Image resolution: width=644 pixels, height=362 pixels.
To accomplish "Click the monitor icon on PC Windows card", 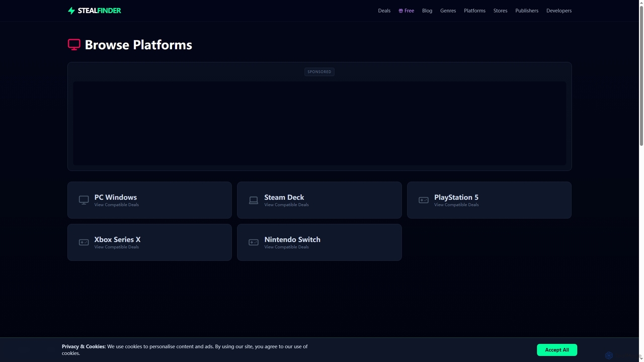I will (84, 200).
